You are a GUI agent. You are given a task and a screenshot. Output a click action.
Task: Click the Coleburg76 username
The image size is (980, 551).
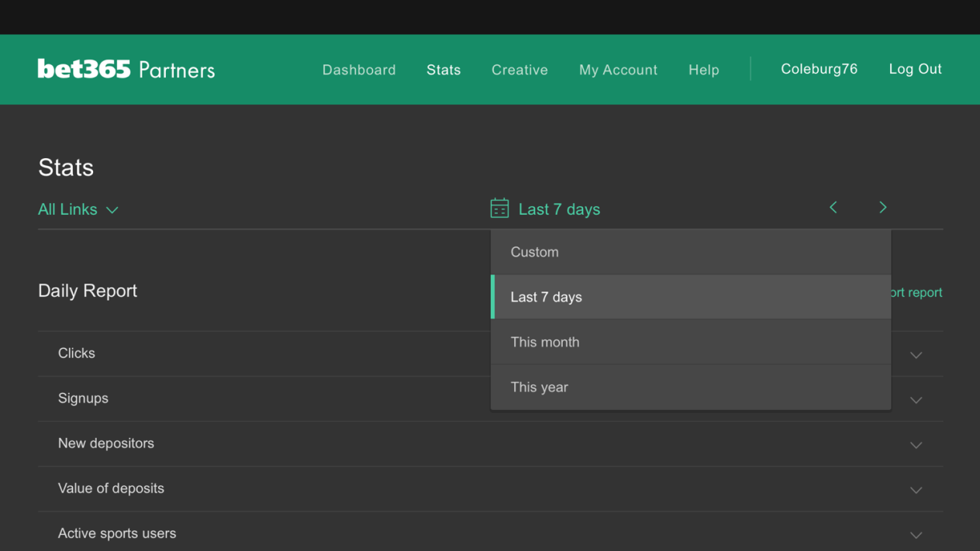(819, 69)
